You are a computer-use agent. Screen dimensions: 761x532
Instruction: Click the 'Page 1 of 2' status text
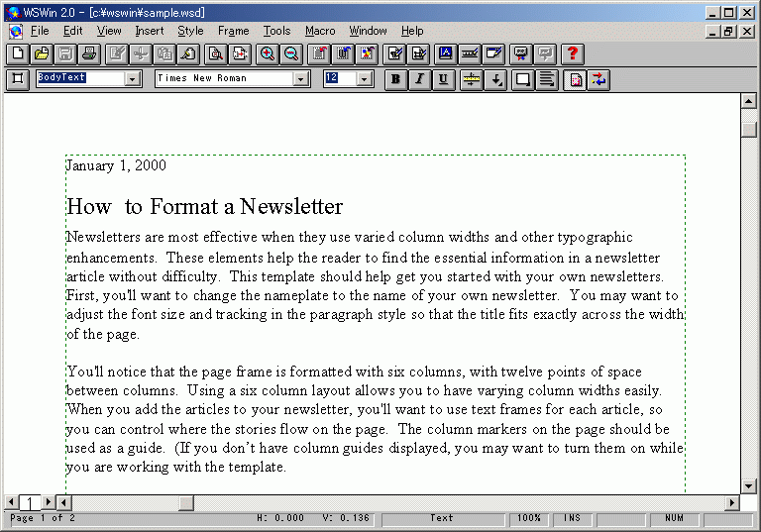click(x=43, y=518)
